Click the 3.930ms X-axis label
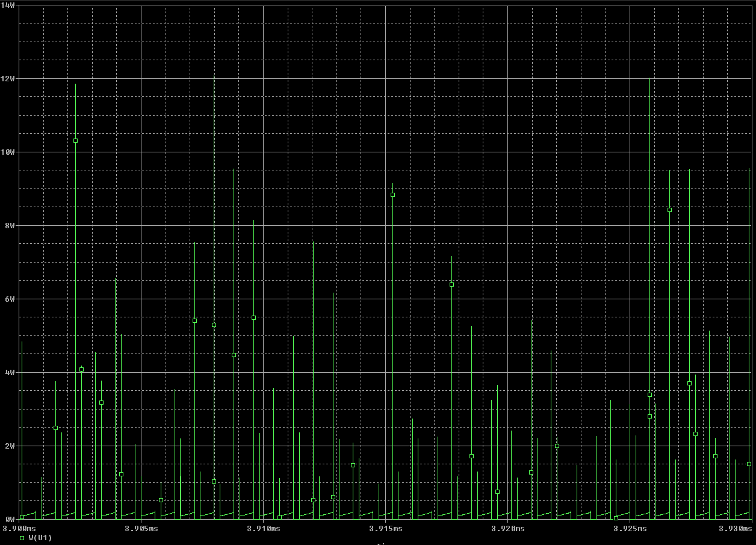The height and width of the screenshot is (545, 756). pyautogui.click(x=736, y=528)
